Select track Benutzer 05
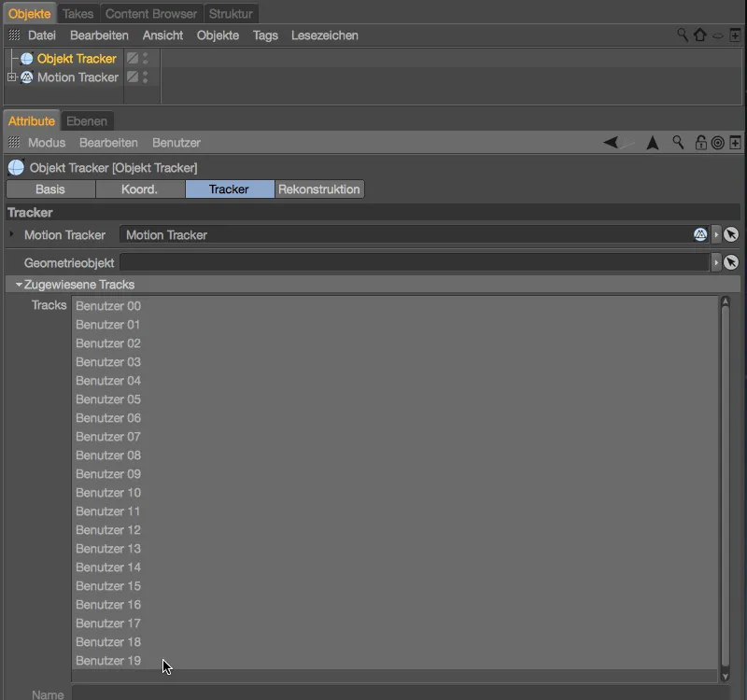The image size is (747, 700). [394, 399]
